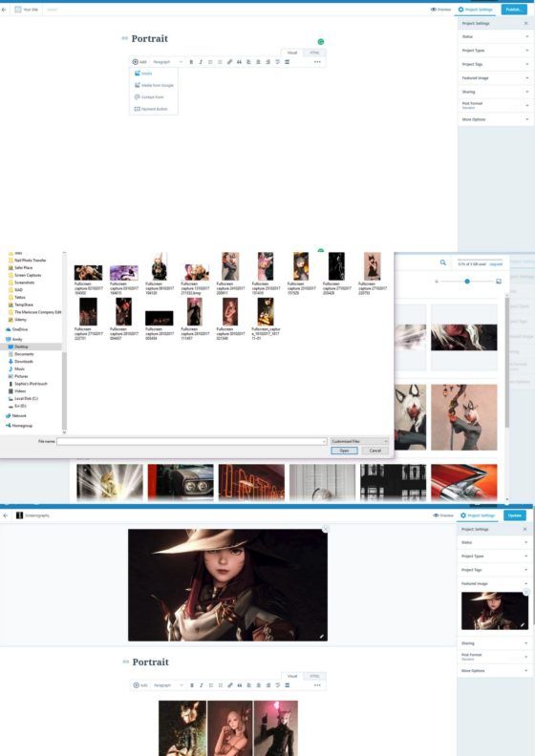The image size is (535, 756).
Task: Open the Customised Files type dropdown
Action: 359,441
